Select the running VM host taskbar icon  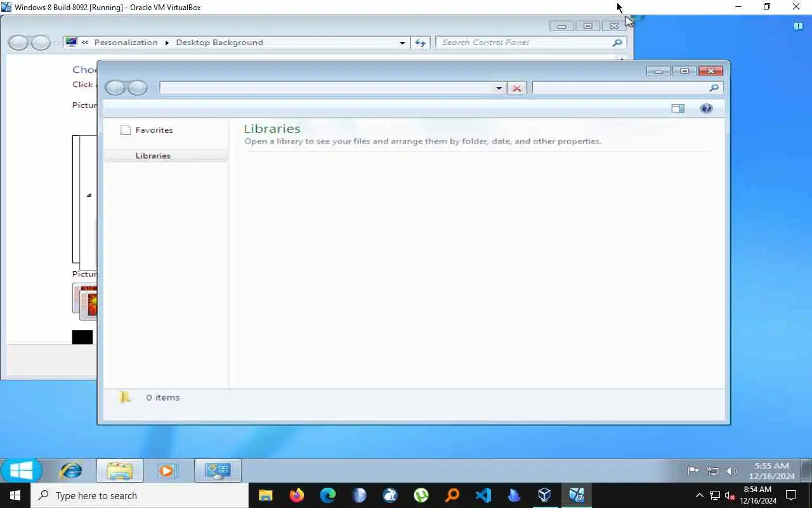pos(576,495)
